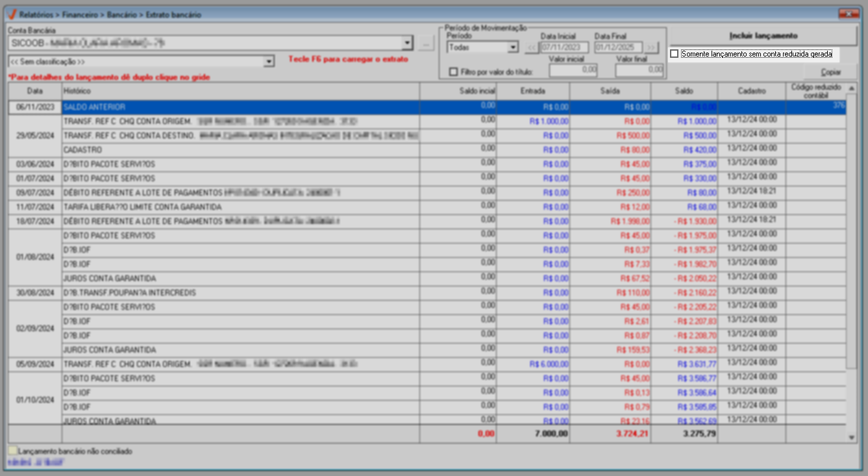Screen dimensions: 868x476
Task: Click the yellow não conciliado legend swatch
Action: tap(12, 451)
